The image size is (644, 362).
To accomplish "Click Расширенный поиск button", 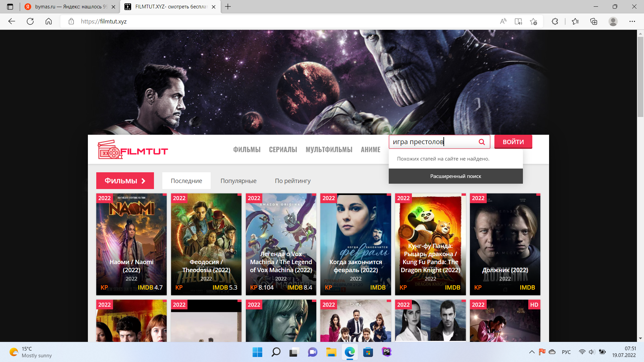I will tap(455, 176).
